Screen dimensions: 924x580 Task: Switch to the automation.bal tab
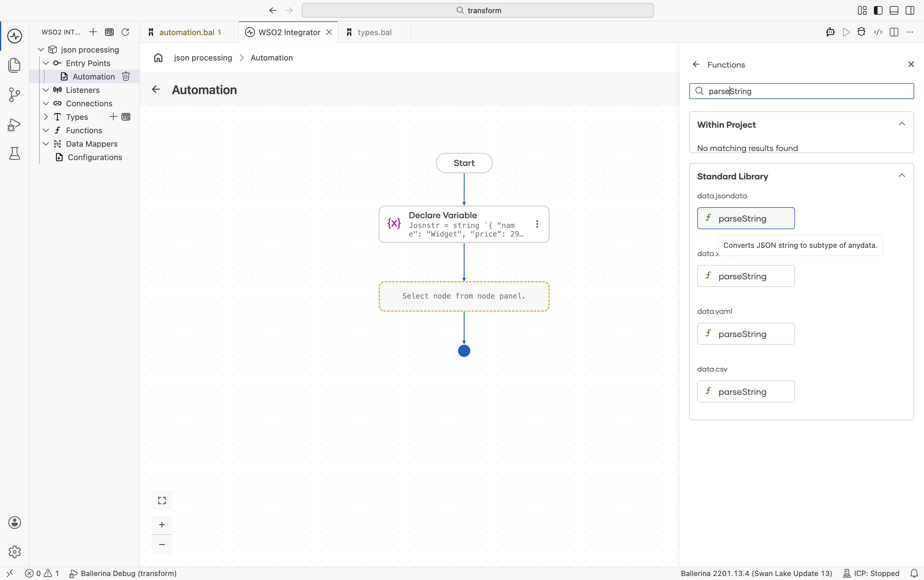click(189, 32)
